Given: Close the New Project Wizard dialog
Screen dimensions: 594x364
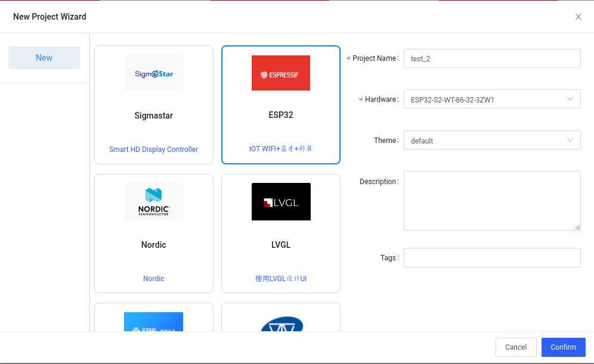Looking at the screenshot, I should pos(578,17).
